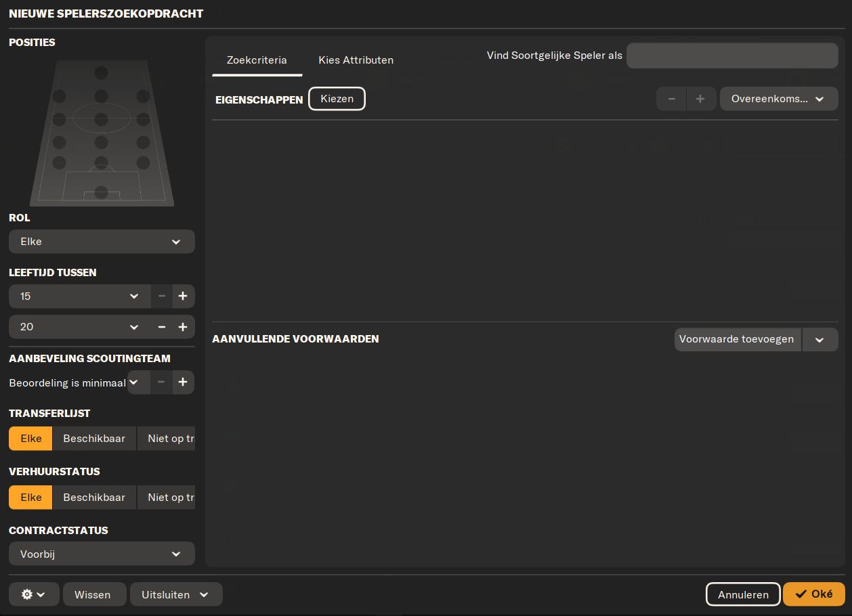
Task: Click the plus icon for minimum age
Action: coord(183,296)
